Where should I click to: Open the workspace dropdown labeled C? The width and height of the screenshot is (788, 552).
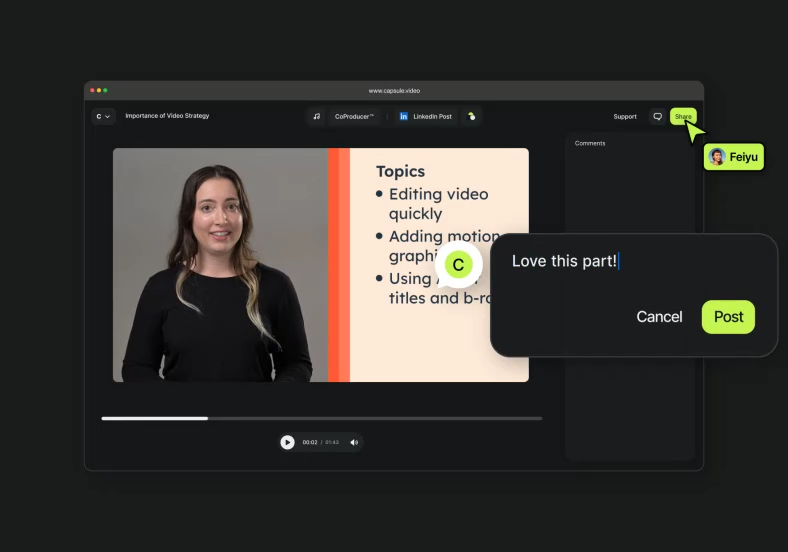(104, 117)
